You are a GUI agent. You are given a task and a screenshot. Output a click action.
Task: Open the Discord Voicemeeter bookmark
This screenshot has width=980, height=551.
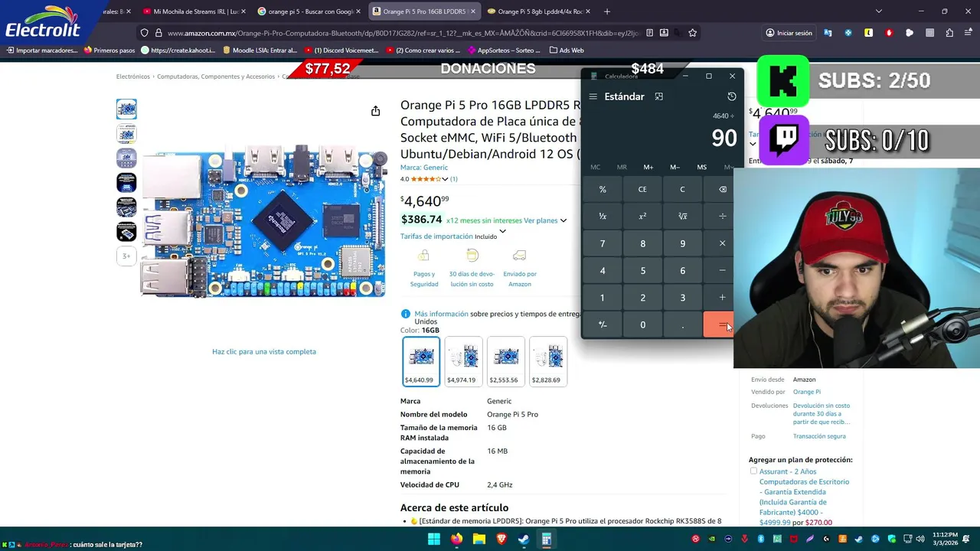coord(341,51)
